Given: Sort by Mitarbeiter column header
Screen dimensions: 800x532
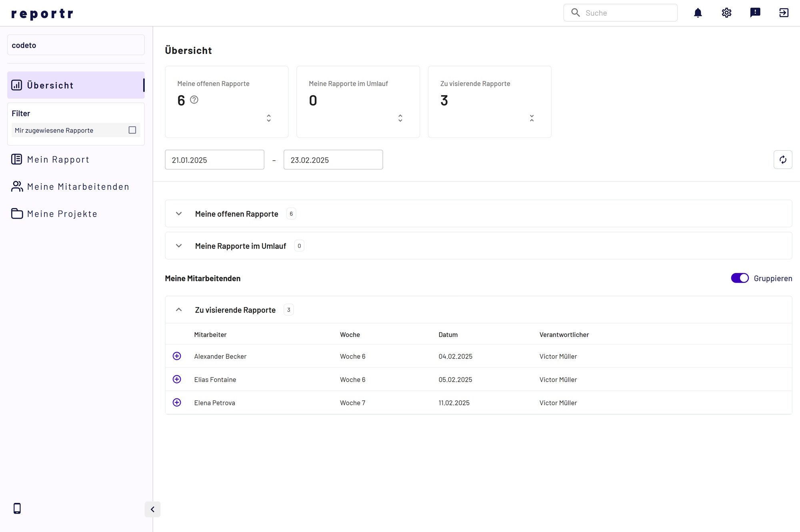Looking at the screenshot, I should pos(210,335).
